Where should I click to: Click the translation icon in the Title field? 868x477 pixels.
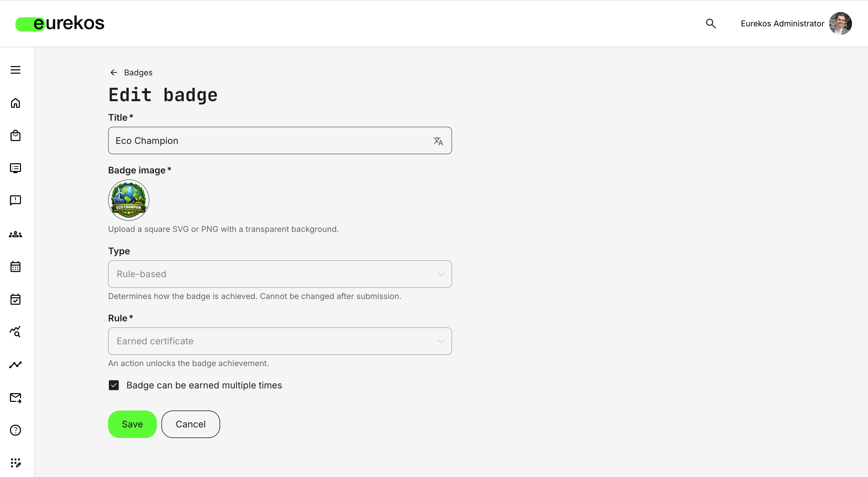coord(439,140)
